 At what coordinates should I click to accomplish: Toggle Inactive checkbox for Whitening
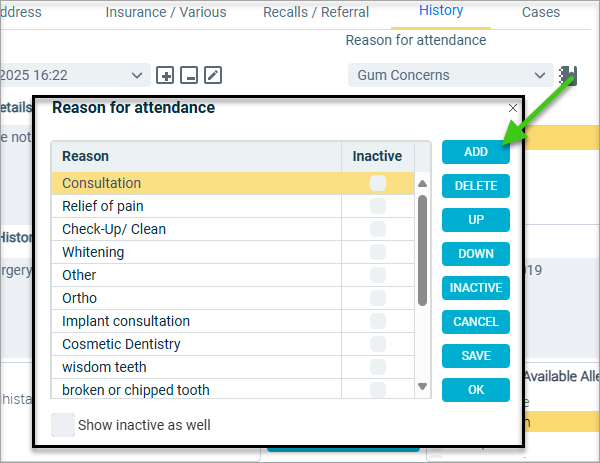[x=378, y=252]
